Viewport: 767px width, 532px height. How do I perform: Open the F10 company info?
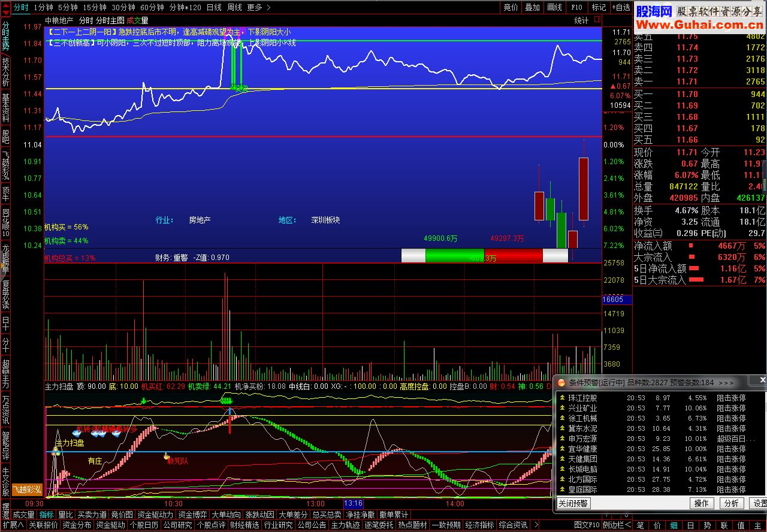pos(576,7)
